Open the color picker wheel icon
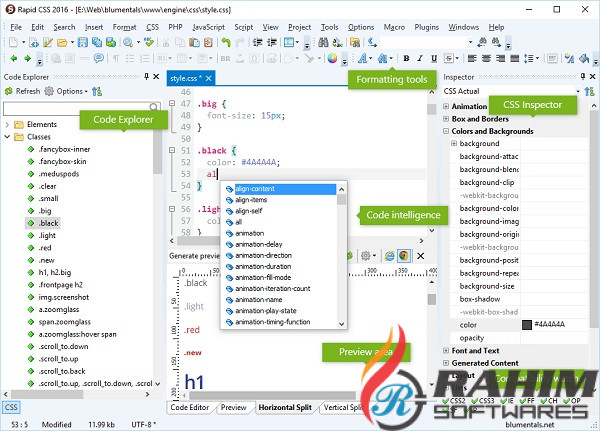This screenshot has height=431, width=600. [x=332, y=58]
